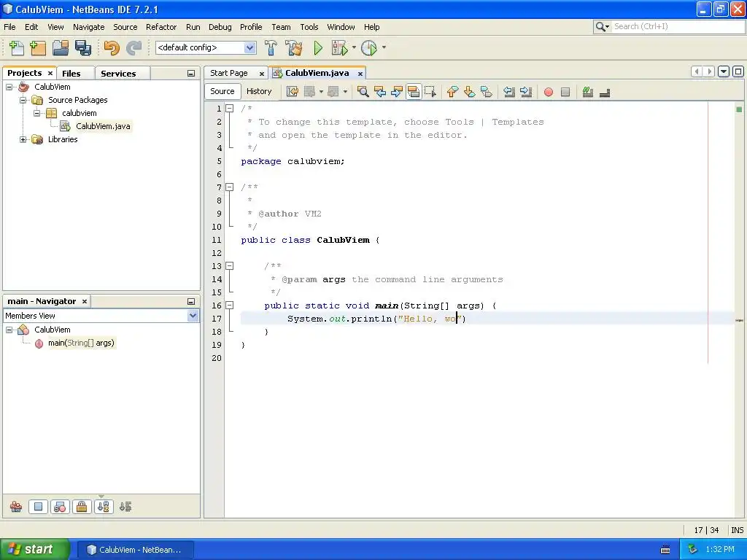Open Debug Project dropdown arrow
Image resolution: width=747 pixels, height=560 pixels.
pos(354,47)
